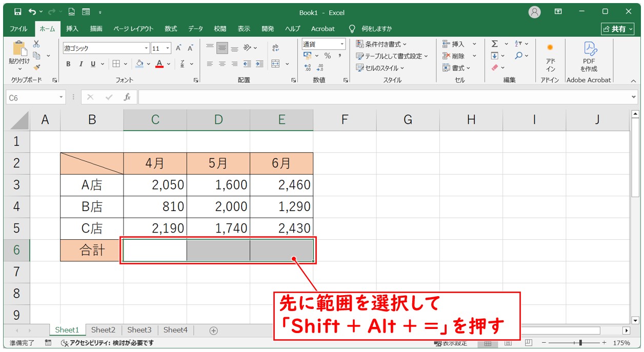Click the percent style icon
This screenshot has height=352, width=644.
coord(327,56)
